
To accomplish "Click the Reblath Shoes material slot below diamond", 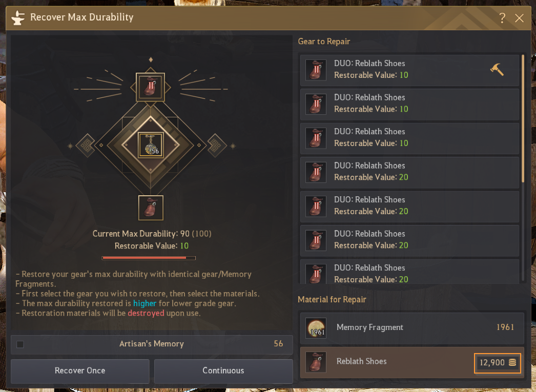I will tap(151, 208).
